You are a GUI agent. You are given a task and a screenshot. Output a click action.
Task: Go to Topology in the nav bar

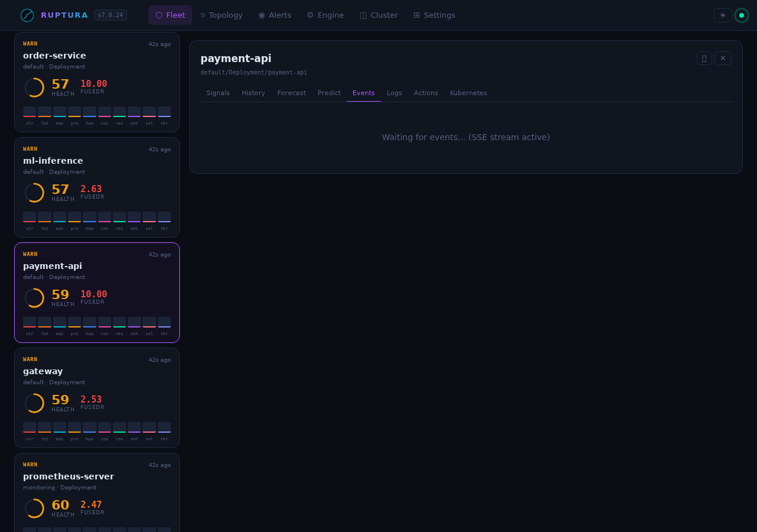(222, 15)
